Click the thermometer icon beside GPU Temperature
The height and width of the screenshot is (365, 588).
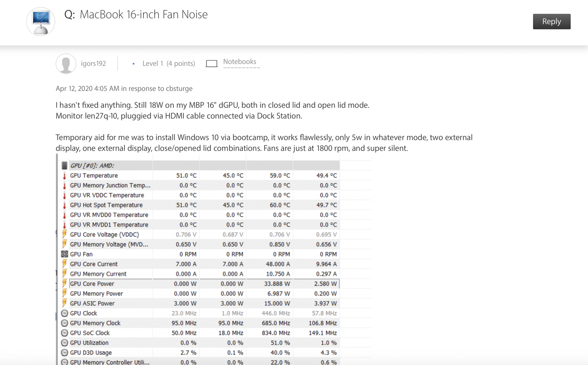click(64, 176)
